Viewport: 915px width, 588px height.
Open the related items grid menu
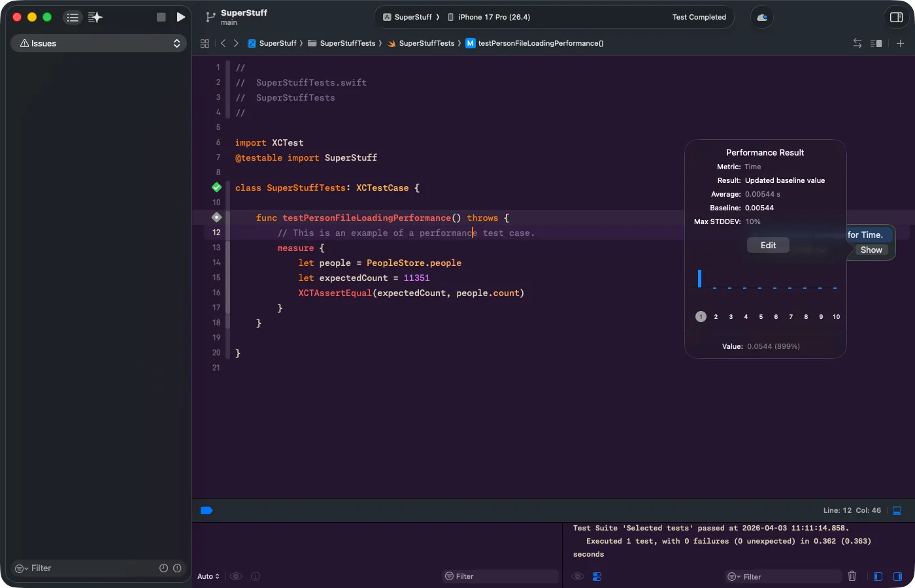click(205, 43)
